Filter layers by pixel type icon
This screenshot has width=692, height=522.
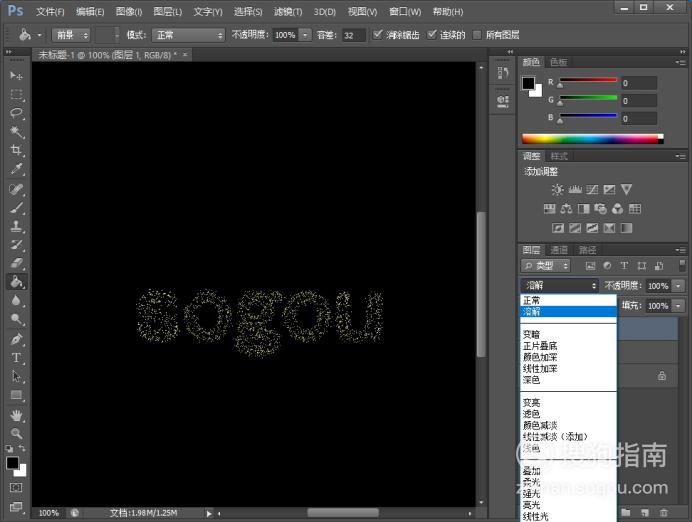pyautogui.click(x=590, y=266)
